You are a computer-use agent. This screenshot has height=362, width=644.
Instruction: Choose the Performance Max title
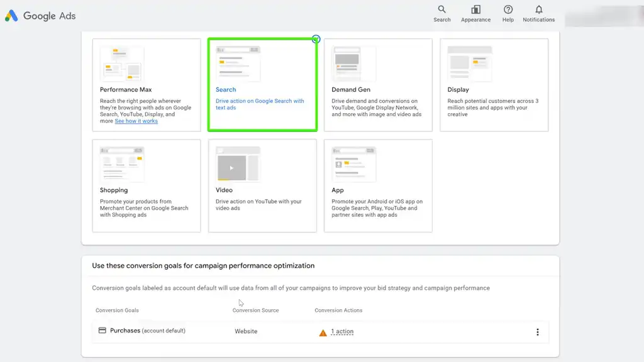[x=126, y=89]
